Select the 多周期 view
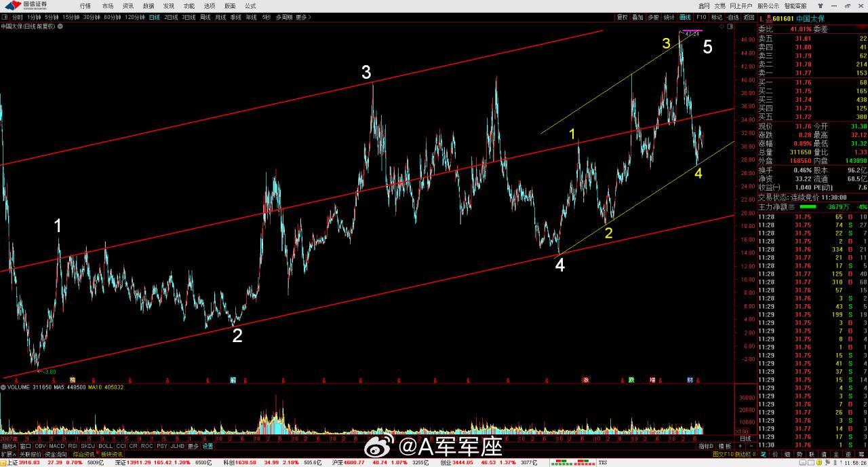 coord(283,17)
